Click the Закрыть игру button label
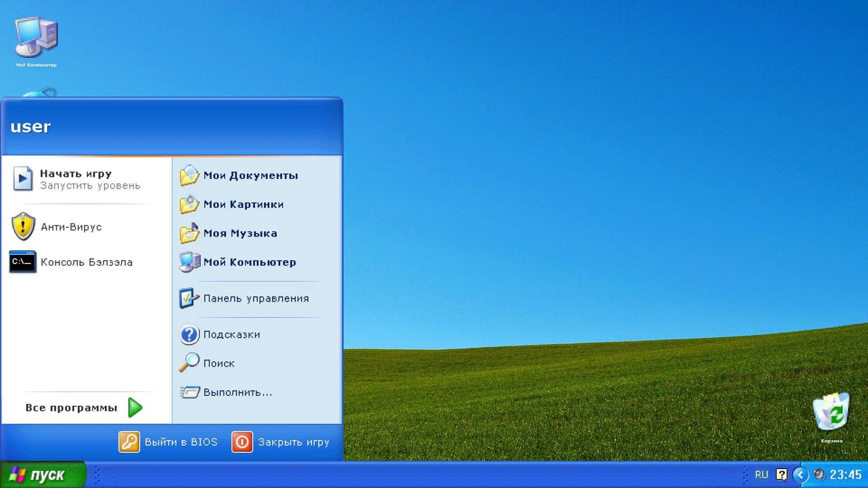This screenshot has height=488, width=868. pos(293,442)
